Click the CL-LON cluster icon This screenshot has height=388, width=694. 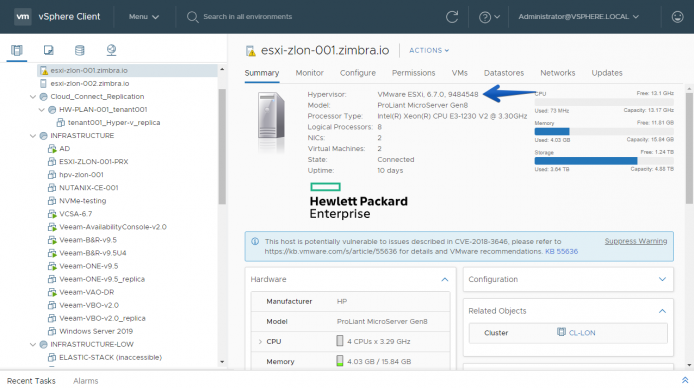561,332
